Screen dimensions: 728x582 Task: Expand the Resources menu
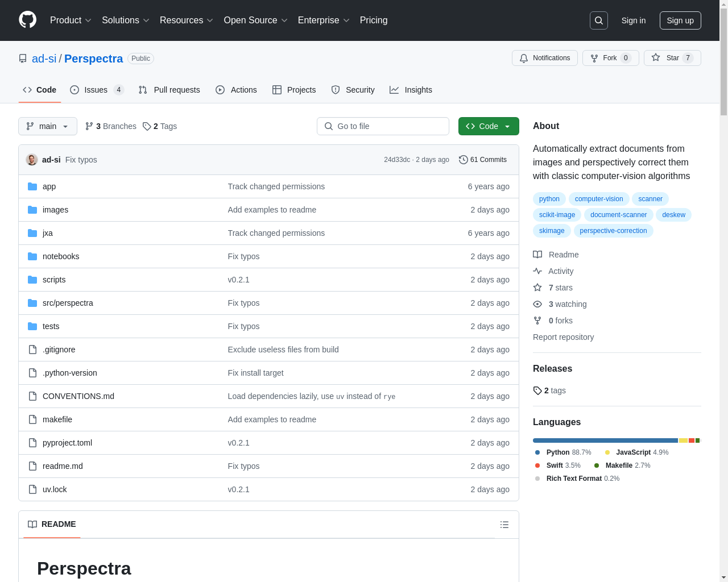187,20
